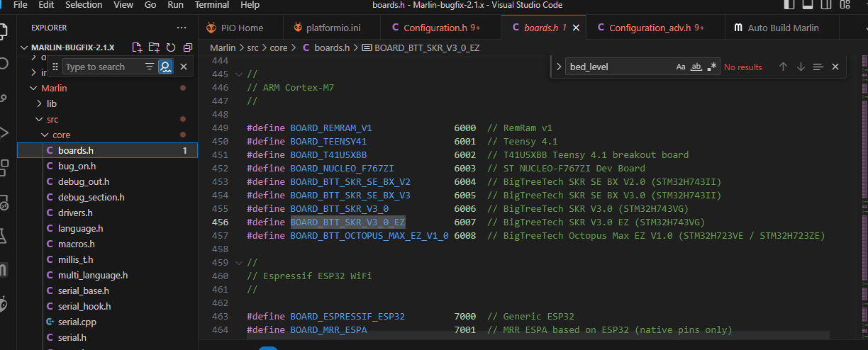Go to previous find match
The width and height of the screenshot is (868, 350).
783,67
